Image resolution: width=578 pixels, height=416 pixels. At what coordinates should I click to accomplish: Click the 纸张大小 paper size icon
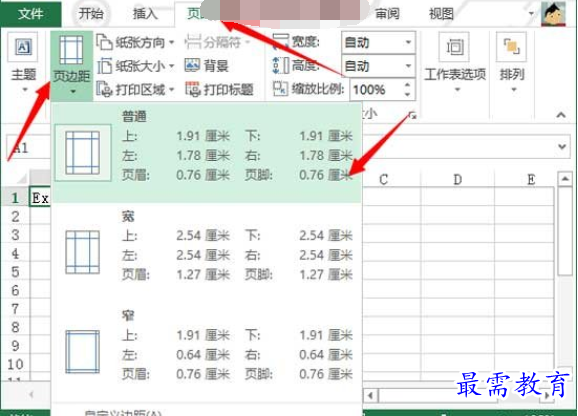(104, 66)
